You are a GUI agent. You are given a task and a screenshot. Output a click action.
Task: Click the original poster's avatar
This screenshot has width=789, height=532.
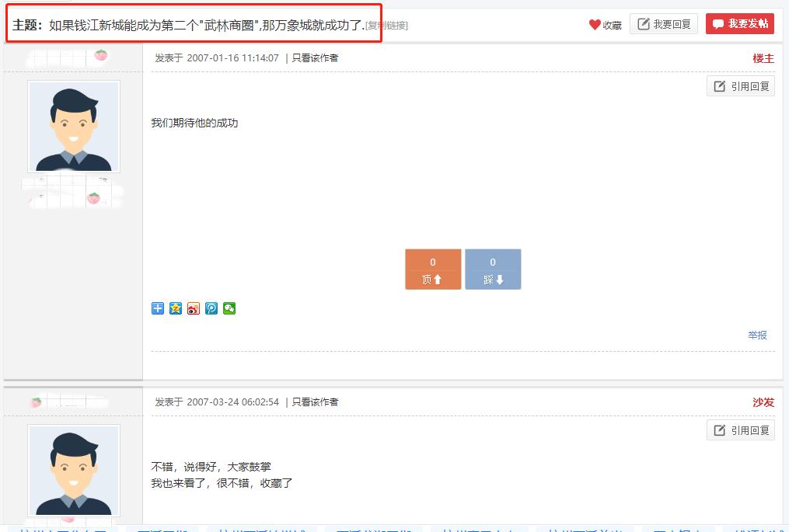click(x=72, y=126)
